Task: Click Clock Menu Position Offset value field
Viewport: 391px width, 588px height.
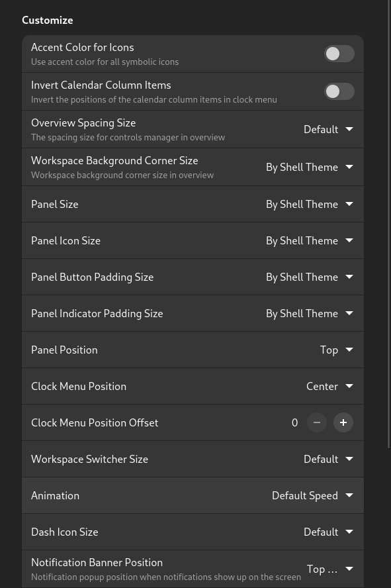Action: click(295, 422)
